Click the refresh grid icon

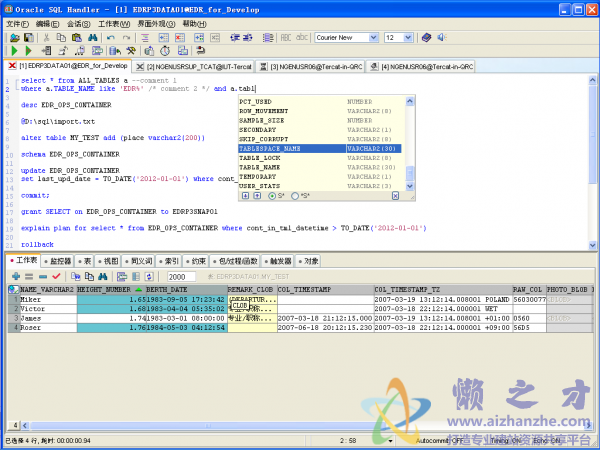point(149,276)
